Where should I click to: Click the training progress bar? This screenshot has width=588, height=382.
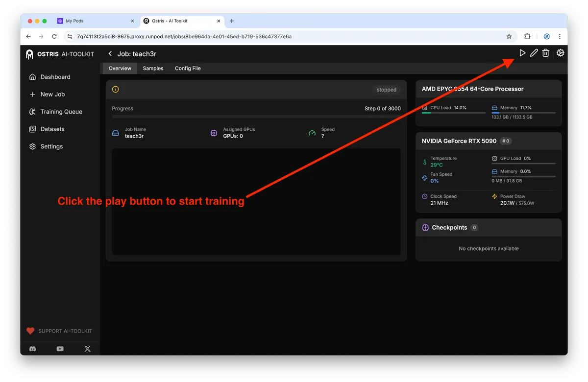point(256,117)
